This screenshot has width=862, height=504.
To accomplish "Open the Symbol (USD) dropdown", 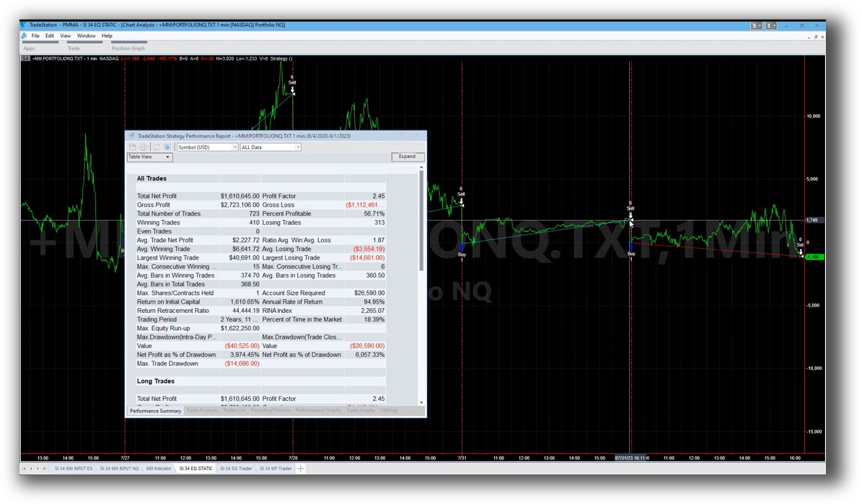I will click(235, 146).
